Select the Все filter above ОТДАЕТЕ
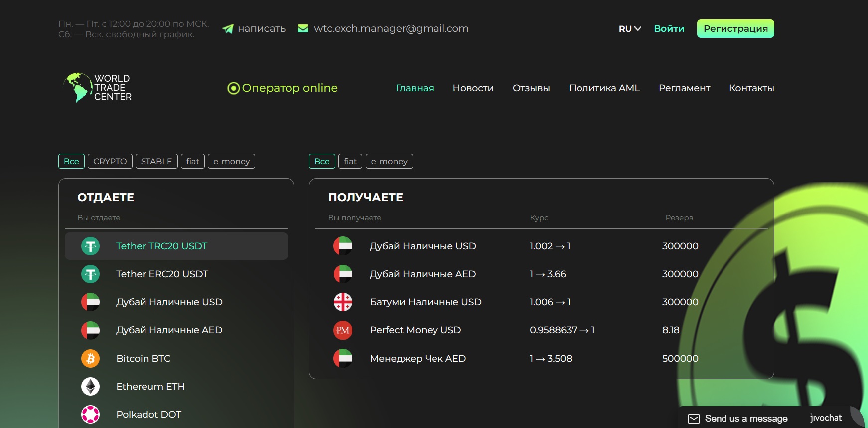This screenshot has width=868, height=428. tap(71, 161)
